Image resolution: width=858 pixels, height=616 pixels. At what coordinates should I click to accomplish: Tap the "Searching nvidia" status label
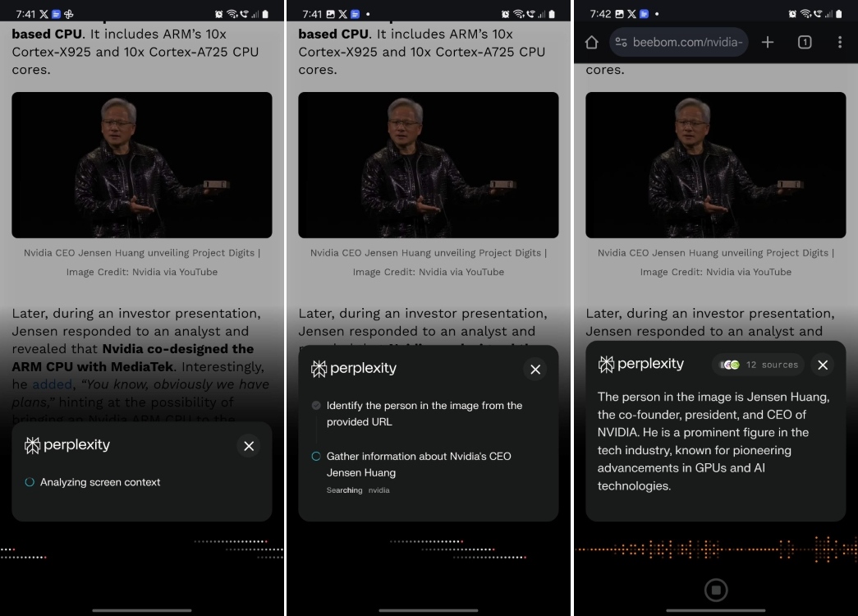tap(358, 490)
